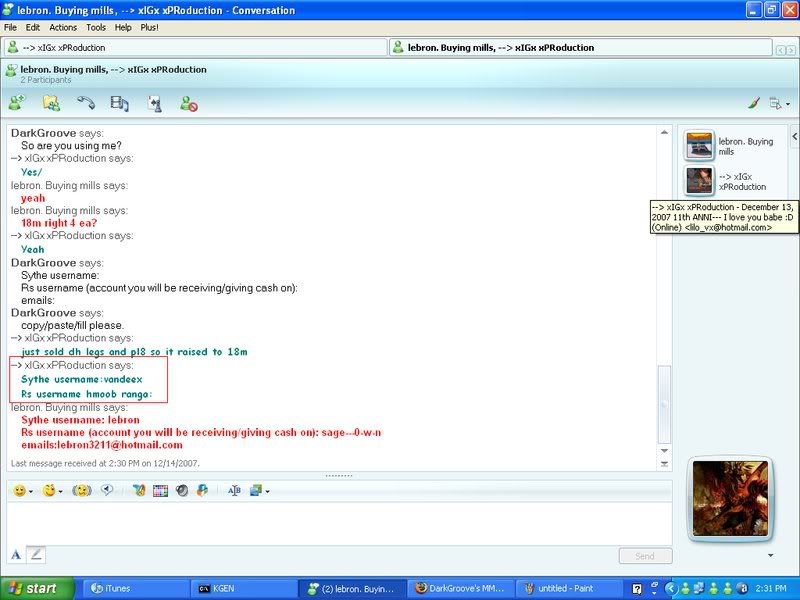Switch to handwriting pen mode tab
Screen dimensions: 800x600
[x=36, y=555]
